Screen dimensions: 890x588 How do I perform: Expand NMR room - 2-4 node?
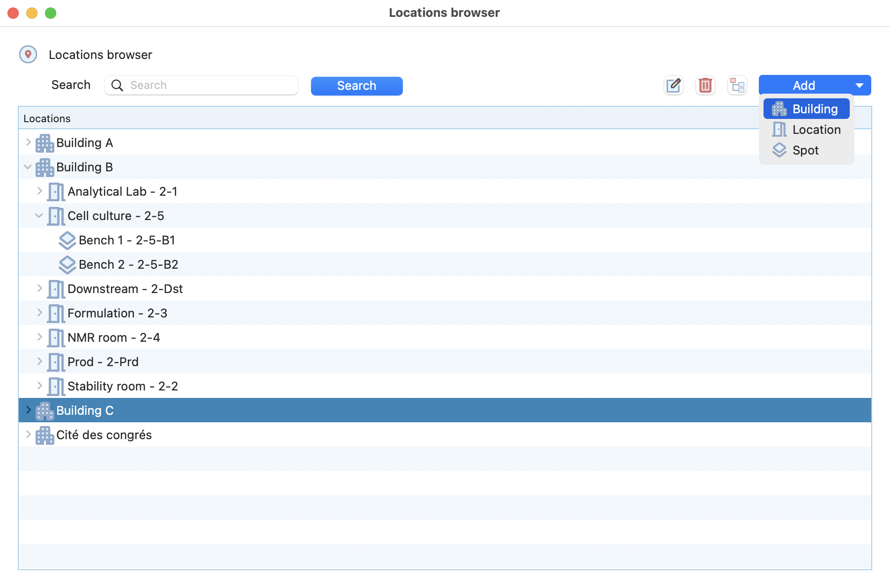(39, 337)
